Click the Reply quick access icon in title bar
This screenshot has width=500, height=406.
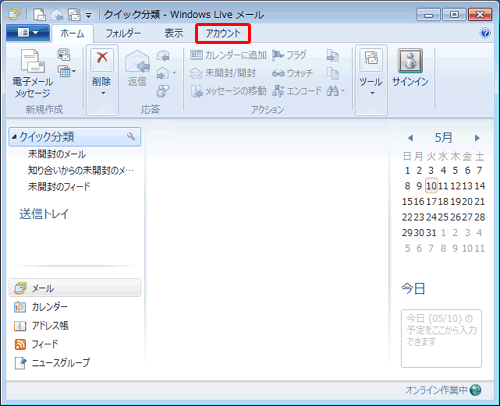(x=57, y=14)
